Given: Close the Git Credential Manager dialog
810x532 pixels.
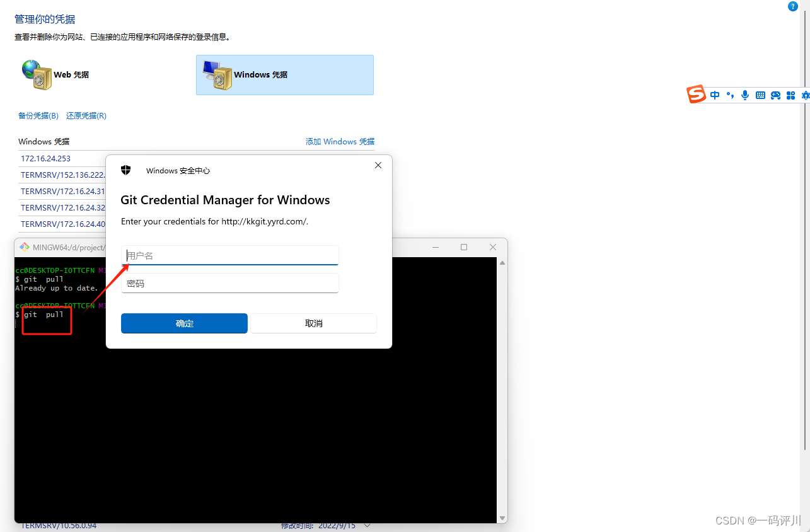Looking at the screenshot, I should [378, 165].
